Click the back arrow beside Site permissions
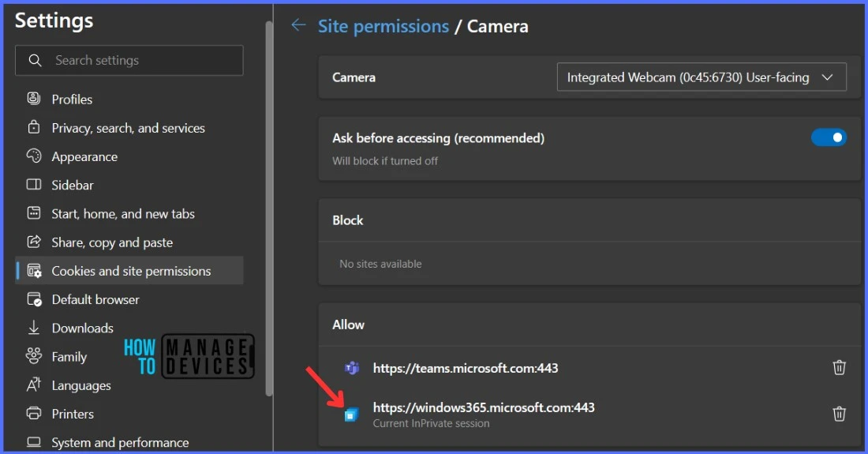868x454 pixels. 298,25
